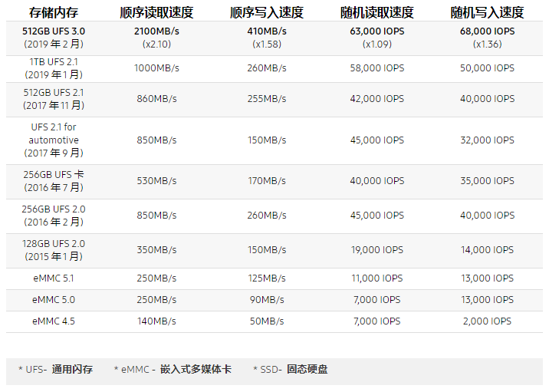Screen dimensions: 549x392
Task: Click the eMMC 嵌入式多媒体卡 footnote
Action: (x=173, y=370)
